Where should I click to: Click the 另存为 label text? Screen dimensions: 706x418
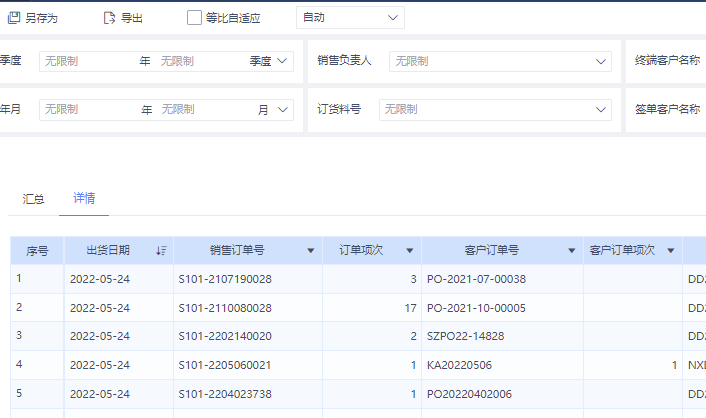[41, 18]
